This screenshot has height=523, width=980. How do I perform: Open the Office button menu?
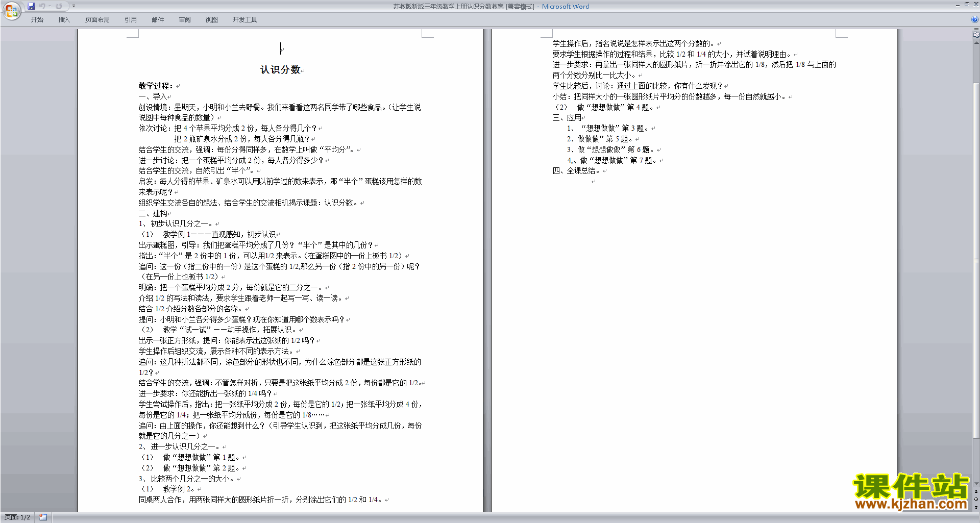[11, 10]
